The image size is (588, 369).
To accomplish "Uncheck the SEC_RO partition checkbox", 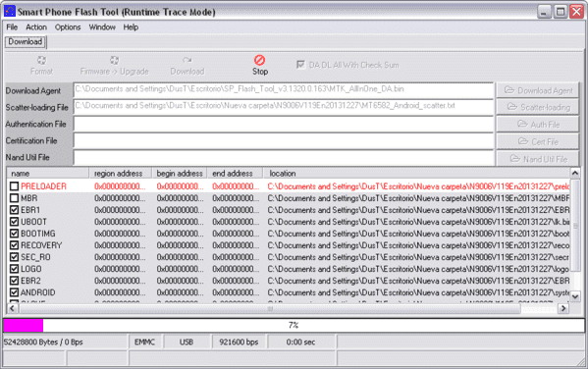I will [x=14, y=257].
